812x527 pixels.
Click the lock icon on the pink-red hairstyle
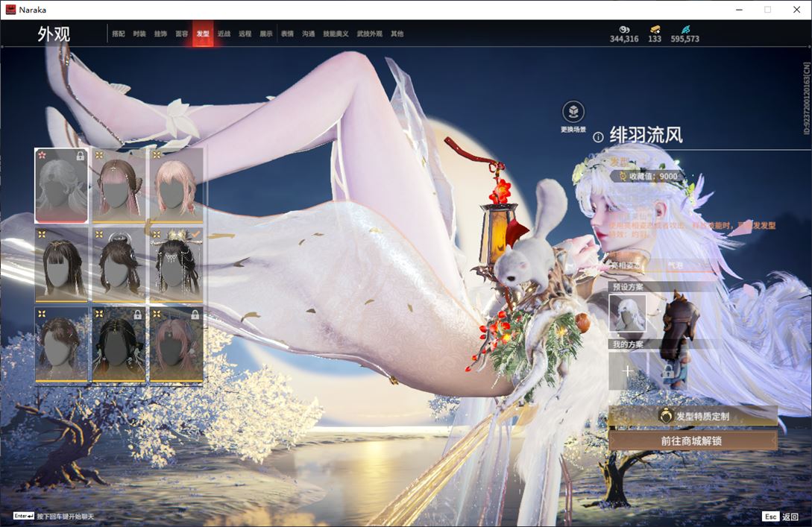point(195,315)
